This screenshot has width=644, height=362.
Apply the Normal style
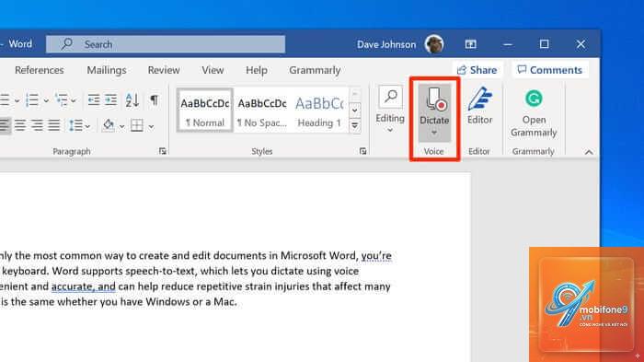coord(205,110)
